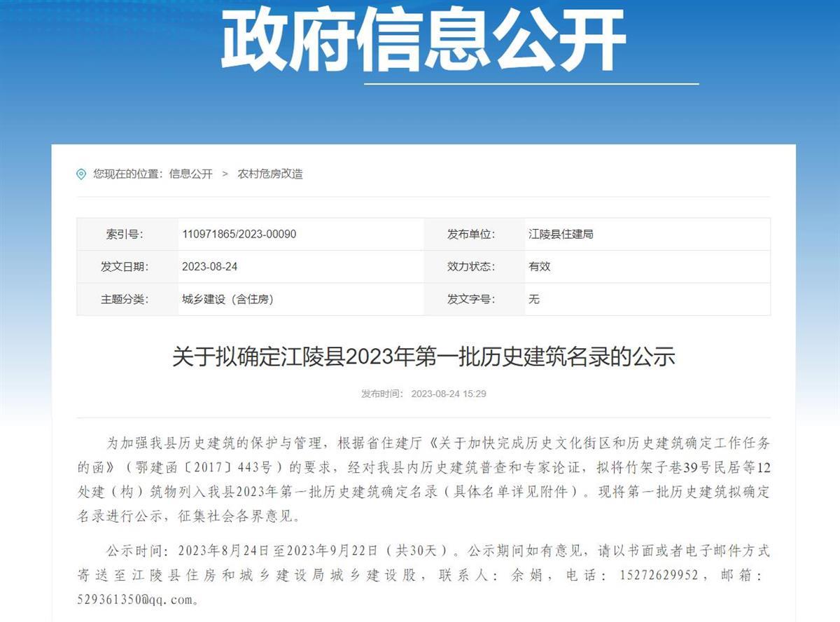Click the 您现在的位置 label text

point(128,174)
